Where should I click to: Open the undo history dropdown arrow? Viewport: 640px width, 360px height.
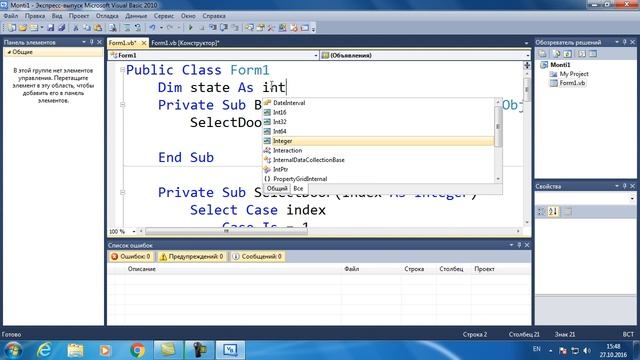pyautogui.click(x=161, y=28)
